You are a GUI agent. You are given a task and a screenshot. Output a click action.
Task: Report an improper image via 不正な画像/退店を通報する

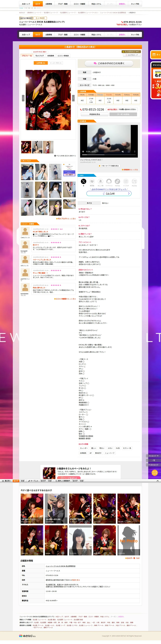(65, 156)
